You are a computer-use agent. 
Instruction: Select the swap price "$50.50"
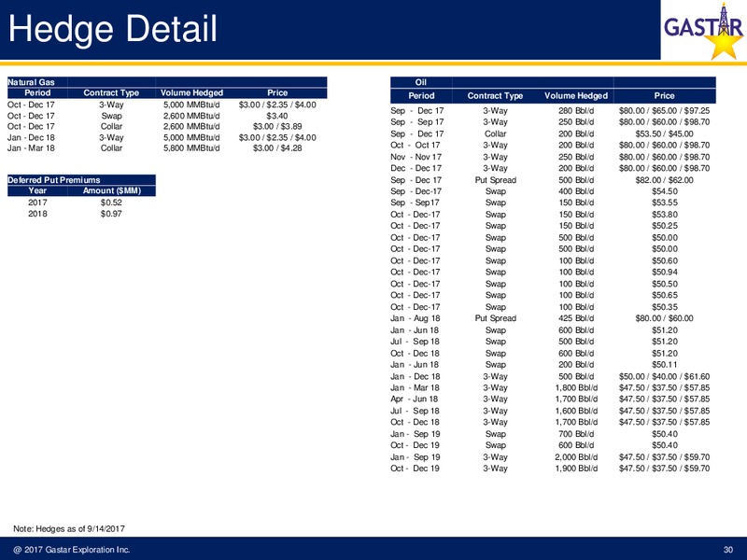pos(664,284)
